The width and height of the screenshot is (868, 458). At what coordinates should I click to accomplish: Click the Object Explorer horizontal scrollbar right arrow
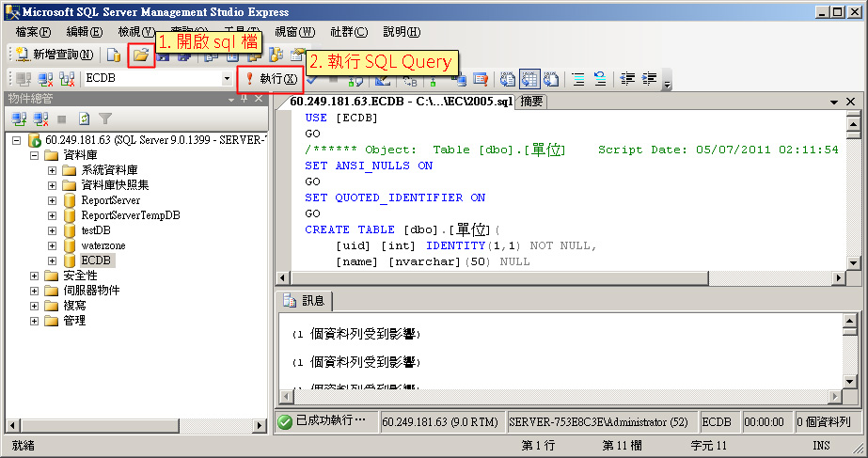coord(259,425)
